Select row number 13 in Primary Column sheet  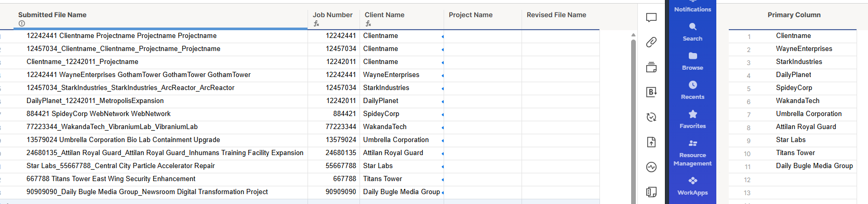coord(747,193)
